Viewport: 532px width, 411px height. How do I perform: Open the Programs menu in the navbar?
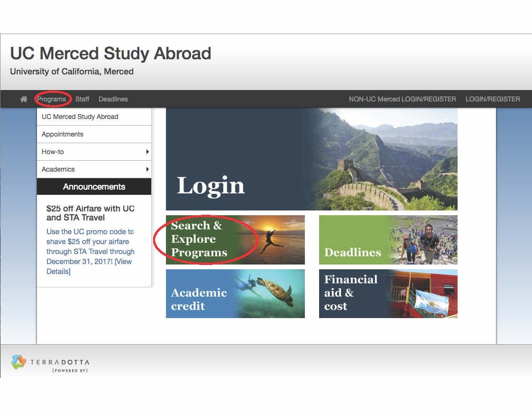[x=52, y=99]
